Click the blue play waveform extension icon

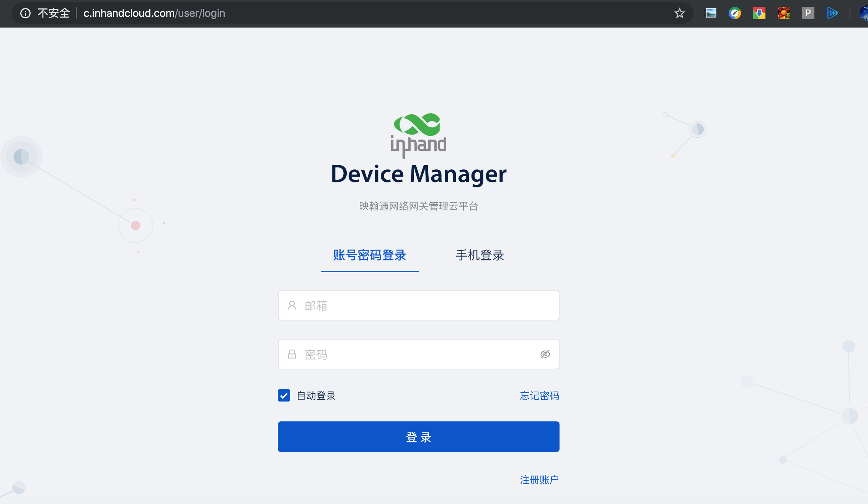(x=832, y=13)
